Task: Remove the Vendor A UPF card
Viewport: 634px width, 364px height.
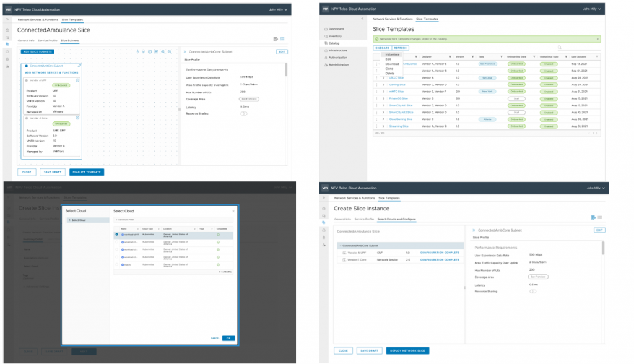Action: 77,80
